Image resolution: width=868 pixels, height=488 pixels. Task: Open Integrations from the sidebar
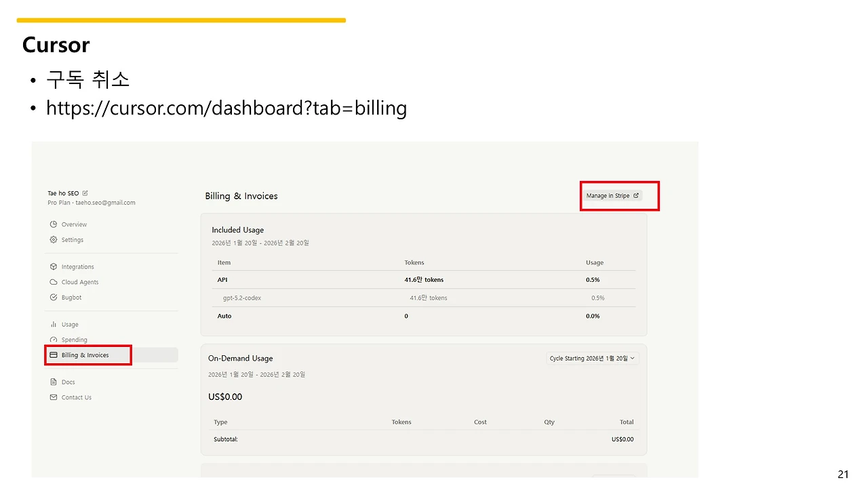pos(77,267)
